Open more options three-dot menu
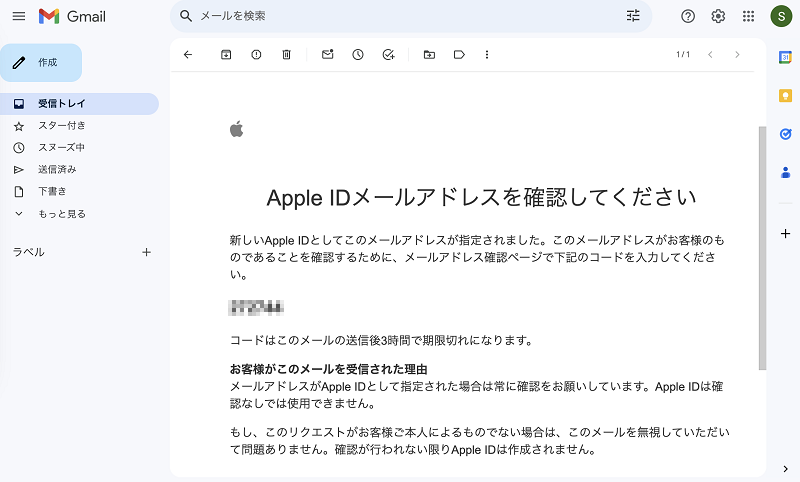This screenshot has height=482, width=800. (487, 55)
